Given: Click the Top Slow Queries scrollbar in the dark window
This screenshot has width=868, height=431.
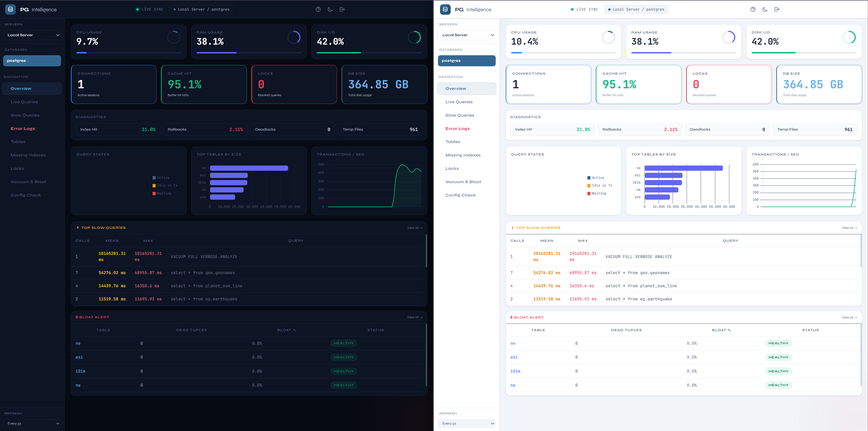Looking at the screenshot, I should (x=426, y=251).
